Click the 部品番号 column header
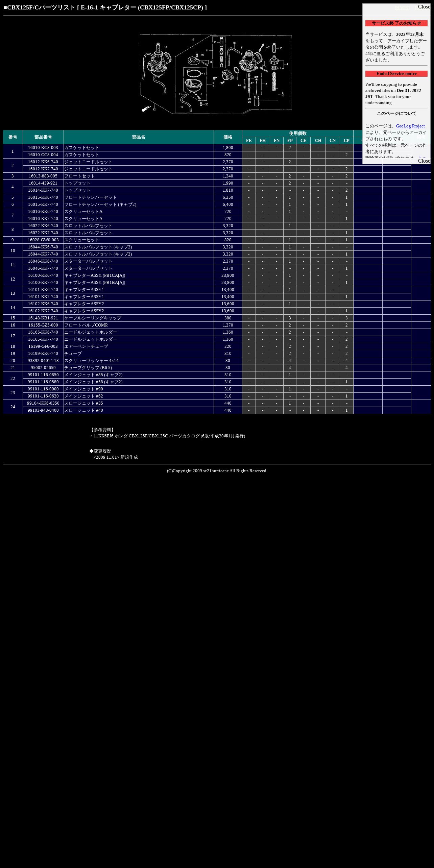 [43, 137]
